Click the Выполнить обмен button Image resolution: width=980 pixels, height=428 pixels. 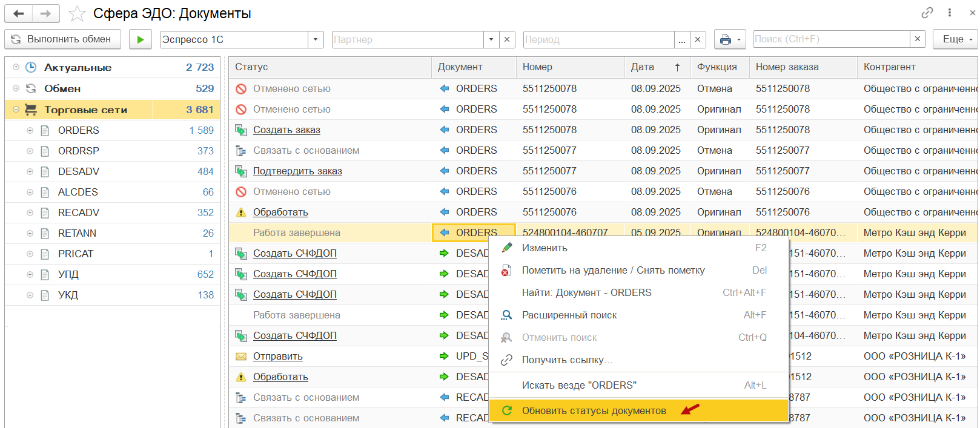63,39
